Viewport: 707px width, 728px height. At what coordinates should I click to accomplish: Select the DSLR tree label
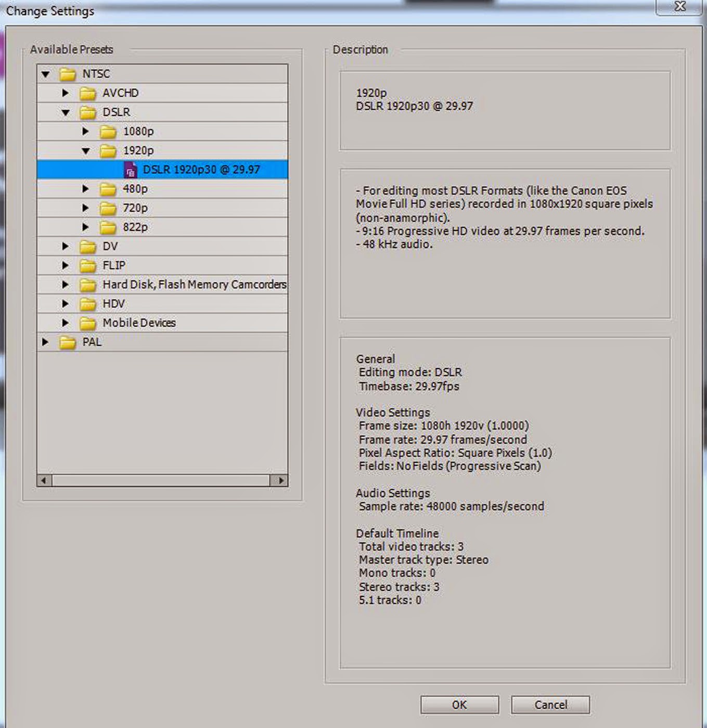coord(117,112)
